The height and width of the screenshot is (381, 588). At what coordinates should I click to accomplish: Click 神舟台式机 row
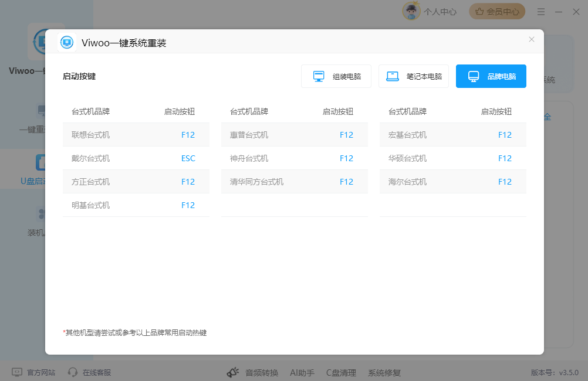point(295,158)
